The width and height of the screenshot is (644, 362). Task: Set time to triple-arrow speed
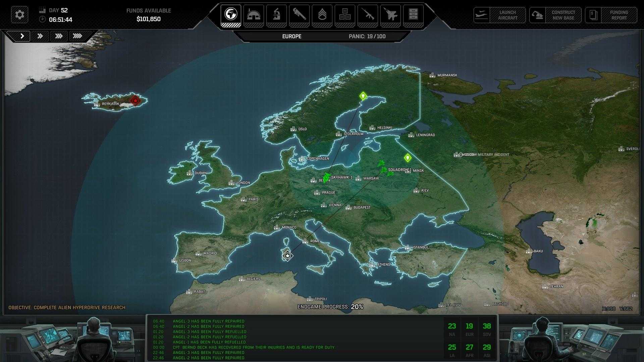point(59,36)
